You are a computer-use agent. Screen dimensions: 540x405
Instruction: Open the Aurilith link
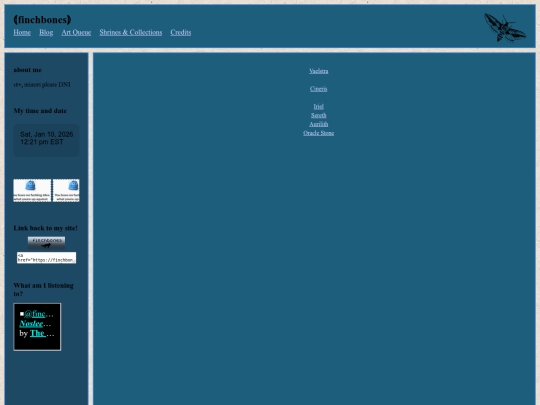pyautogui.click(x=319, y=124)
